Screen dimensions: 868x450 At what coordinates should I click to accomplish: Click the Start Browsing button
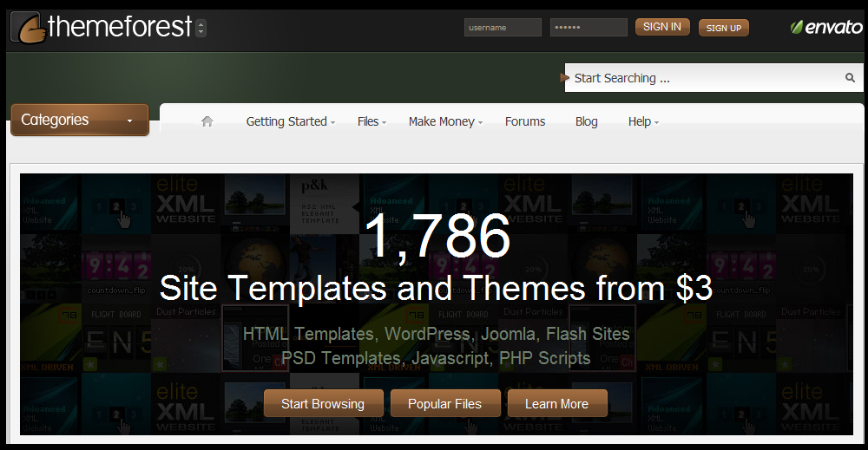(323, 403)
